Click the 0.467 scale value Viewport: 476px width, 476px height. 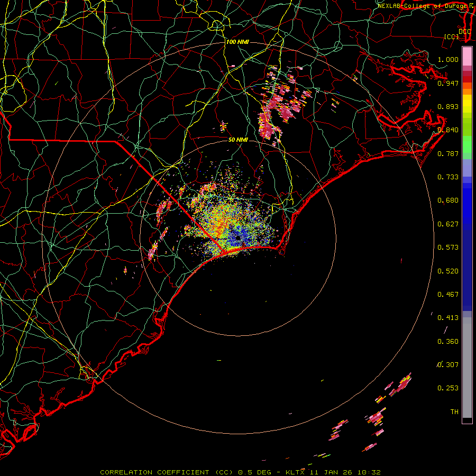tap(448, 295)
